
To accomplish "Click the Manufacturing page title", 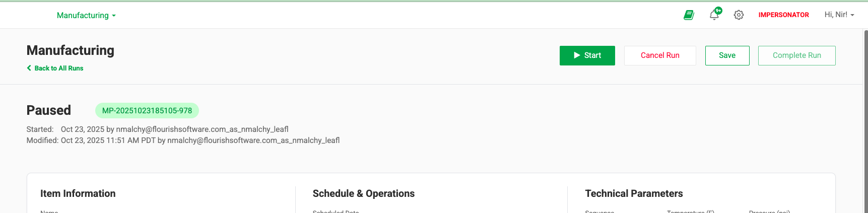I will click(71, 50).
